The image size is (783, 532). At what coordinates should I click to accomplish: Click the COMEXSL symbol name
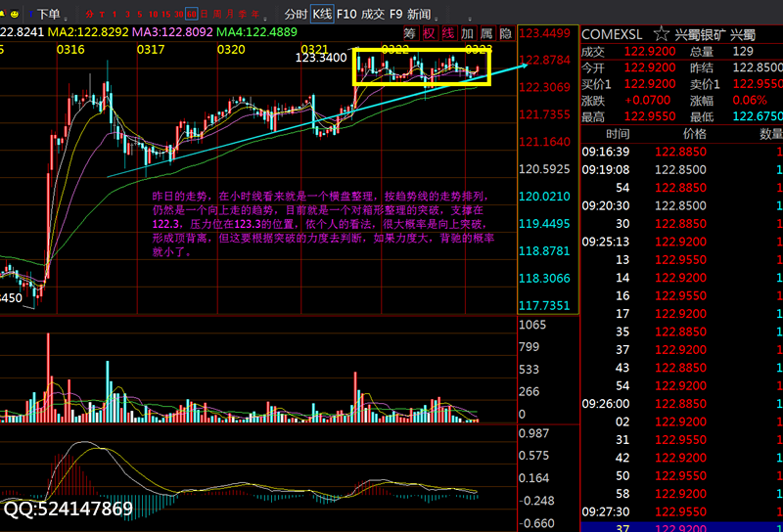pos(613,34)
